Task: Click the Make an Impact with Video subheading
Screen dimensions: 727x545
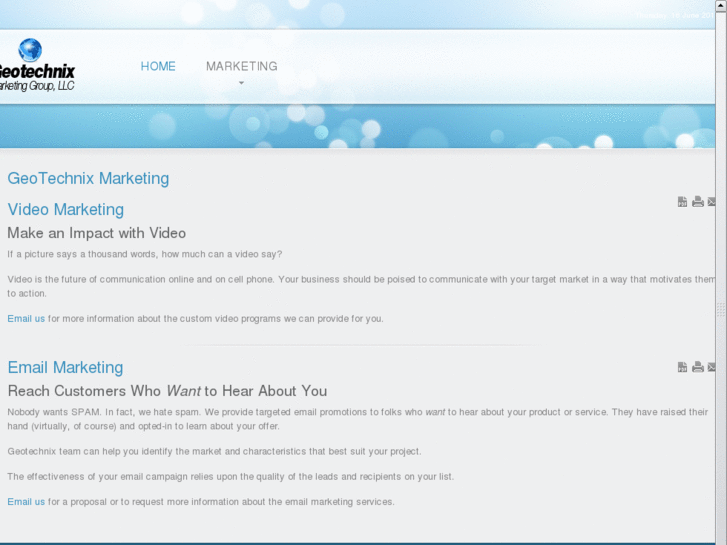Action: tap(96, 233)
